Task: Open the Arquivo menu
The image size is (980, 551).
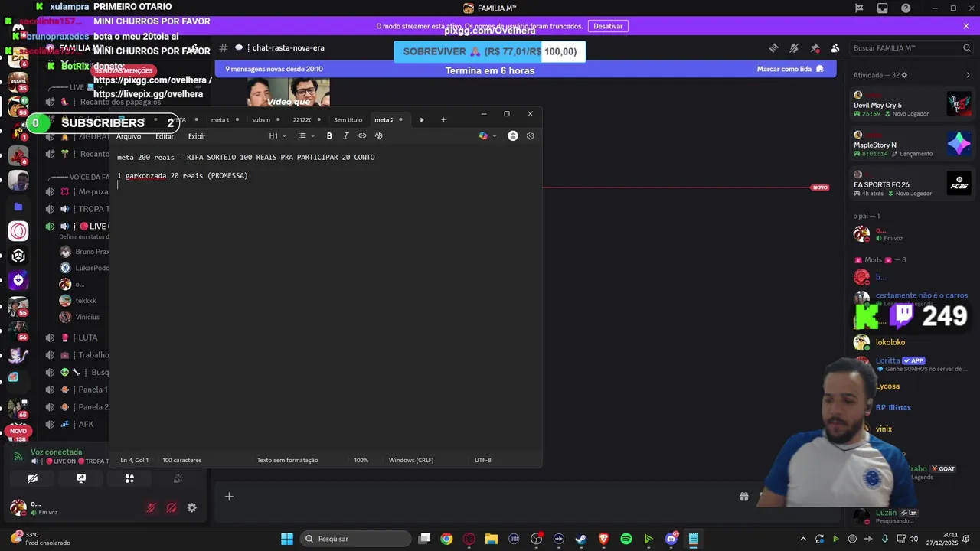Action: coord(129,136)
